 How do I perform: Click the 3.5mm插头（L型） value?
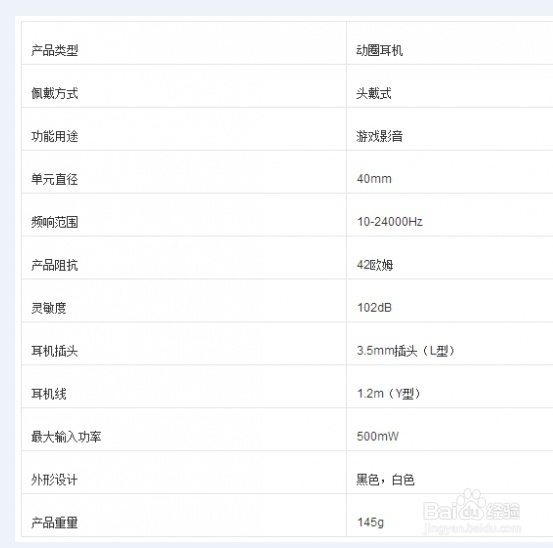[406, 351]
